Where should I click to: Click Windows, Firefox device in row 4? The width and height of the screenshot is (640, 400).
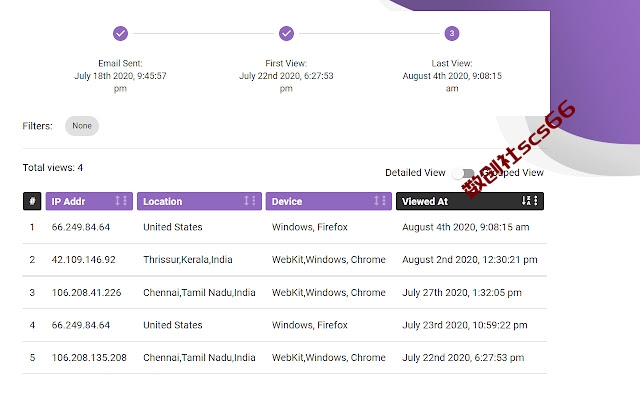tap(309, 325)
